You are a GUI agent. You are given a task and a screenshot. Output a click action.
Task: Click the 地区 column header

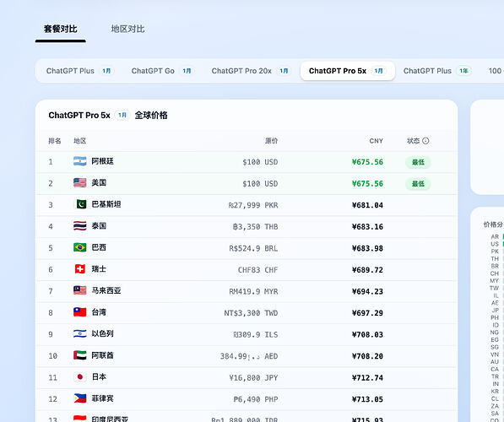(x=79, y=141)
